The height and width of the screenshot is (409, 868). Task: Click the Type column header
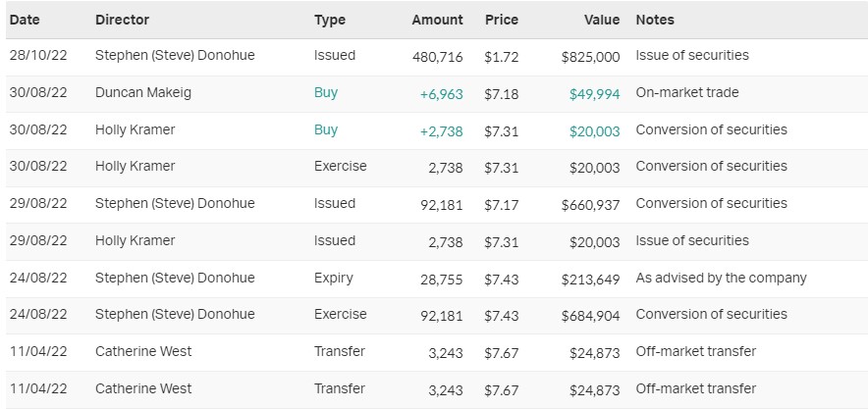click(x=329, y=20)
